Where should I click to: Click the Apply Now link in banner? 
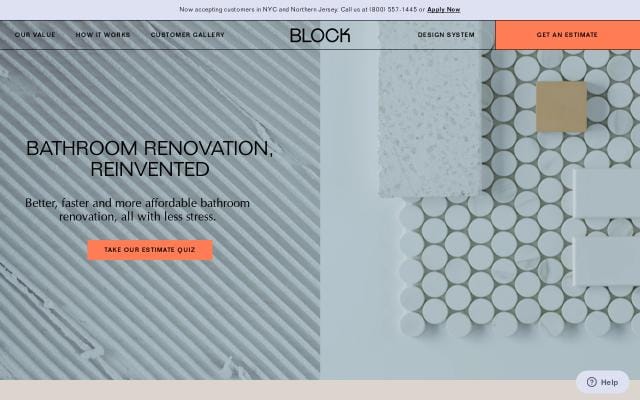coord(443,9)
